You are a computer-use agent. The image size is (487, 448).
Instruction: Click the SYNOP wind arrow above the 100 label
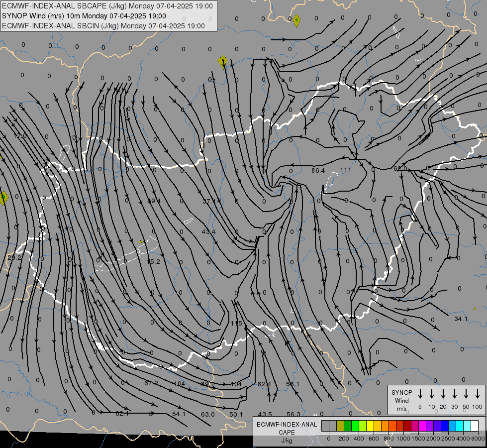point(478,394)
